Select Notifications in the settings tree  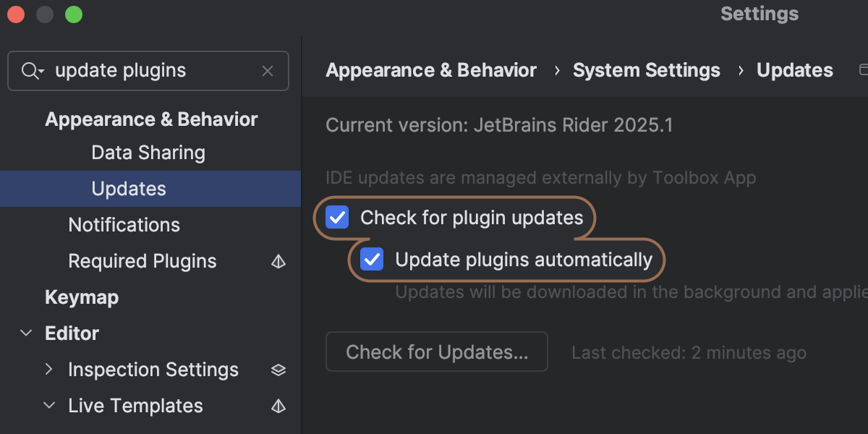pos(124,225)
